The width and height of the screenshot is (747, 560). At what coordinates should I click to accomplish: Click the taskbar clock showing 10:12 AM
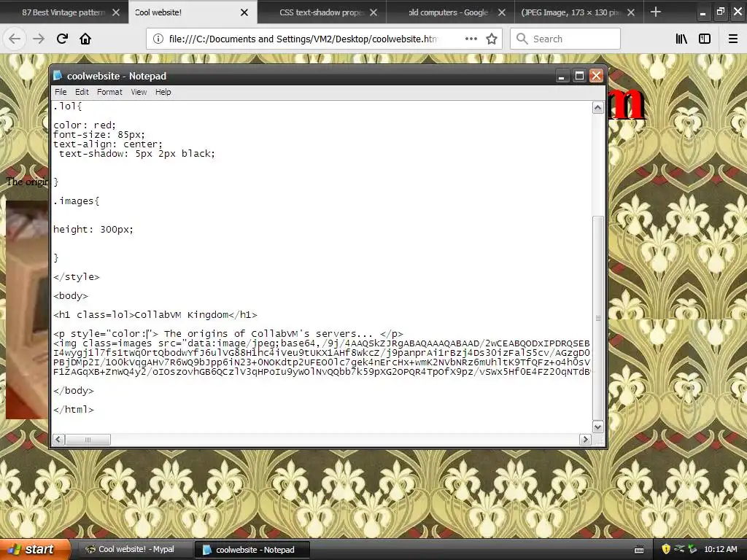pos(720,549)
